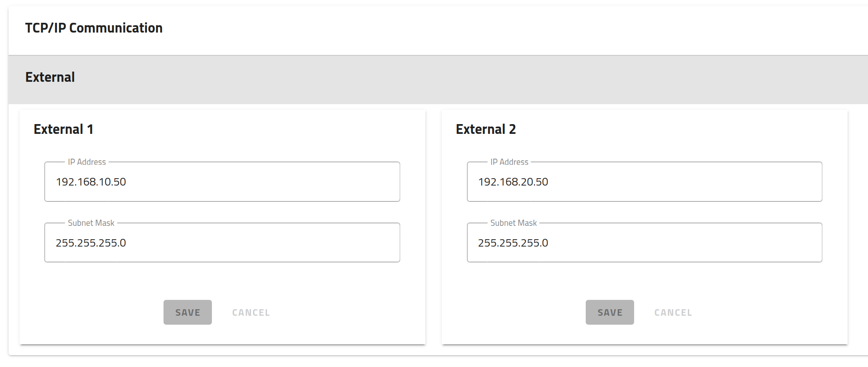Click the Subnet Mask label in External 1

91,223
